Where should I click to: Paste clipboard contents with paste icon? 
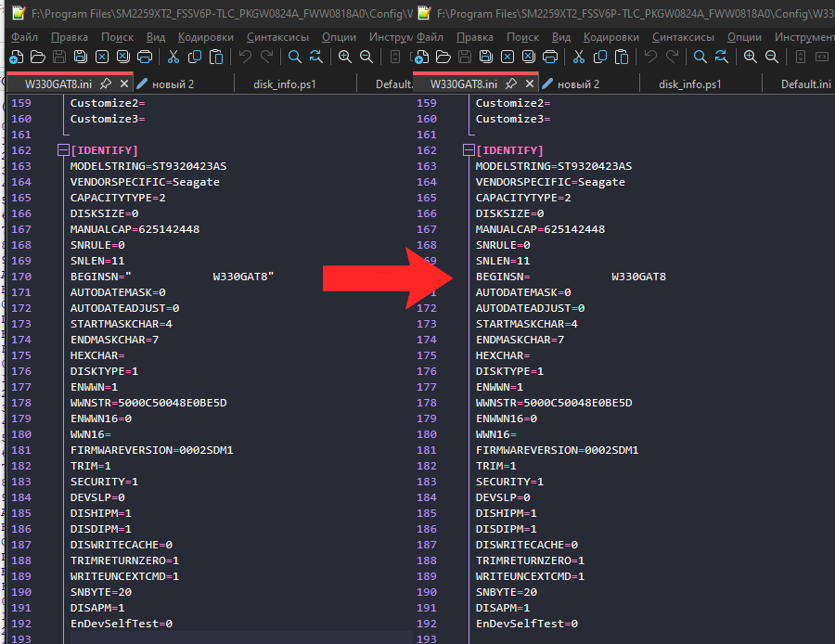(214, 57)
